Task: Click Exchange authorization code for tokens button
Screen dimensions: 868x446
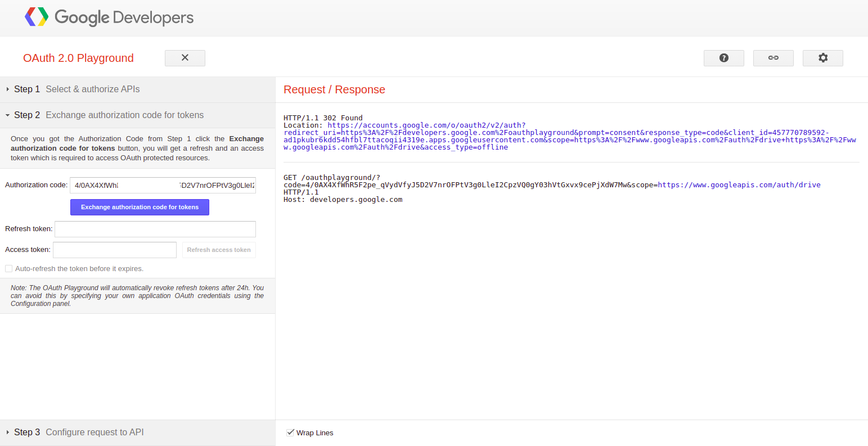Action: click(x=140, y=207)
